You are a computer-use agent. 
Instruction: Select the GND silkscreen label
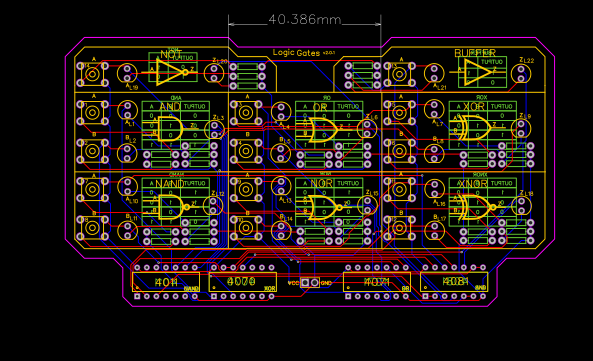point(326,283)
